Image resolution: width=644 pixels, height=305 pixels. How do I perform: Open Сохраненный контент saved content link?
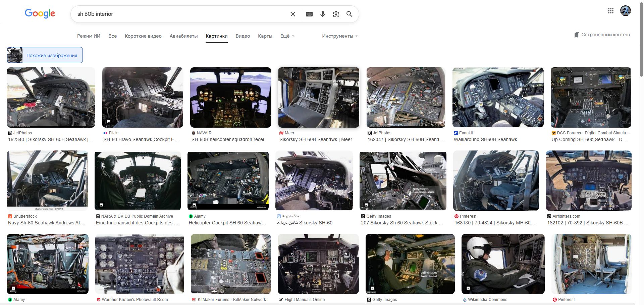click(602, 35)
